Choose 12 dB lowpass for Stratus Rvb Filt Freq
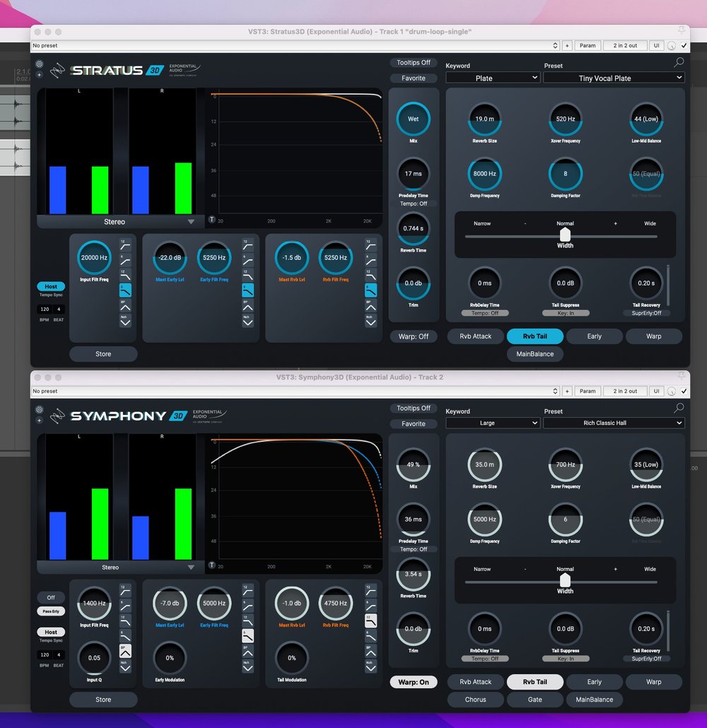 (370, 274)
